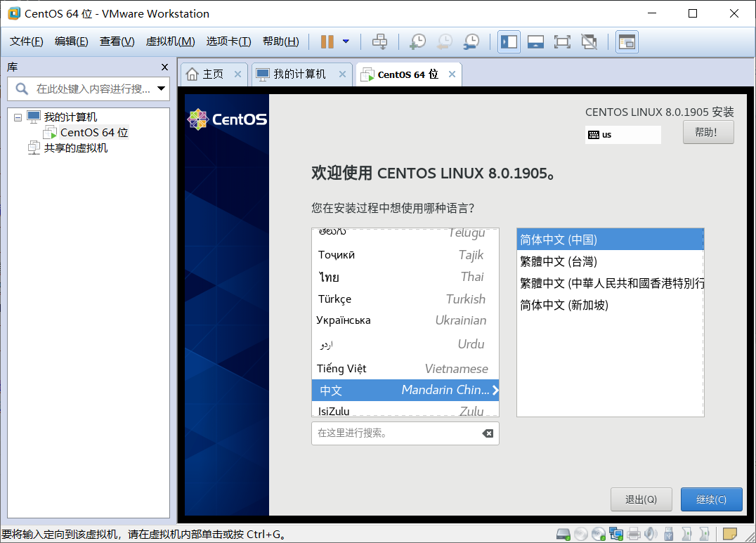Open the 帮助(H) menu

coord(280,41)
